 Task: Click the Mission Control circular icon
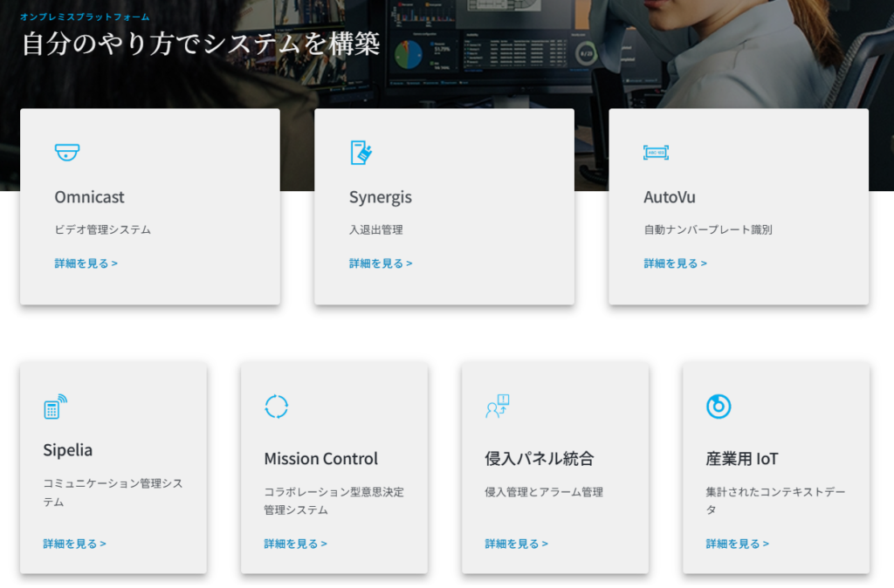[276, 407]
